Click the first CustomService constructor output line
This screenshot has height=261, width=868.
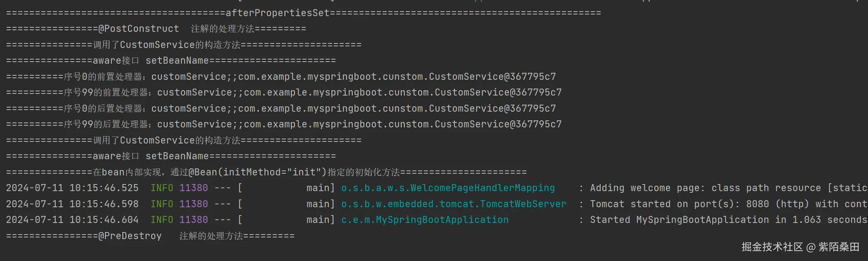point(183,45)
